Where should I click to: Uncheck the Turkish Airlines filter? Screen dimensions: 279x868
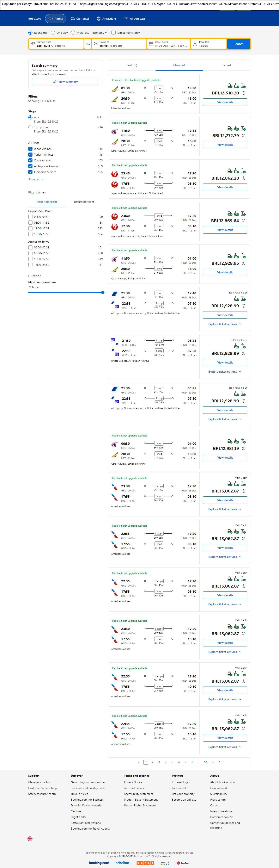(x=30, y=155)
